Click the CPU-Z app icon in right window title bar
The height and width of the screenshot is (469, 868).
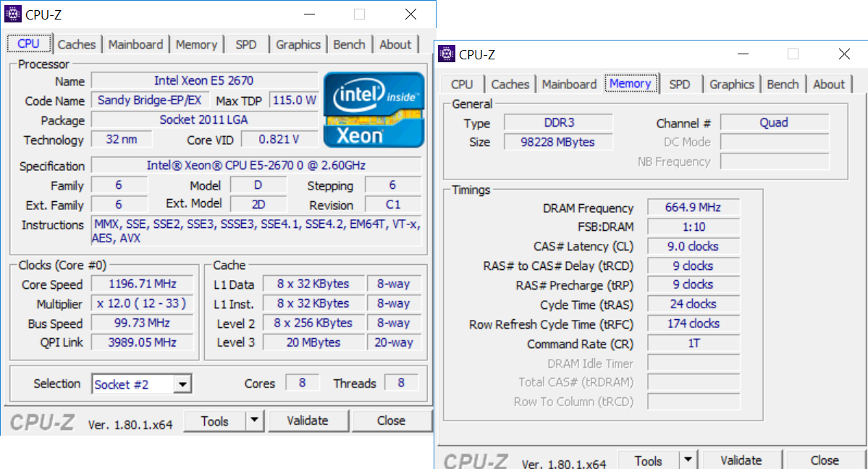click(x=446, y=54)
